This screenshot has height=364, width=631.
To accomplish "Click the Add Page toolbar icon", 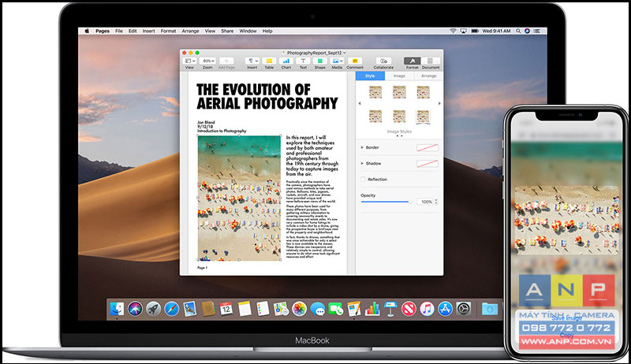I will (226, 61).
